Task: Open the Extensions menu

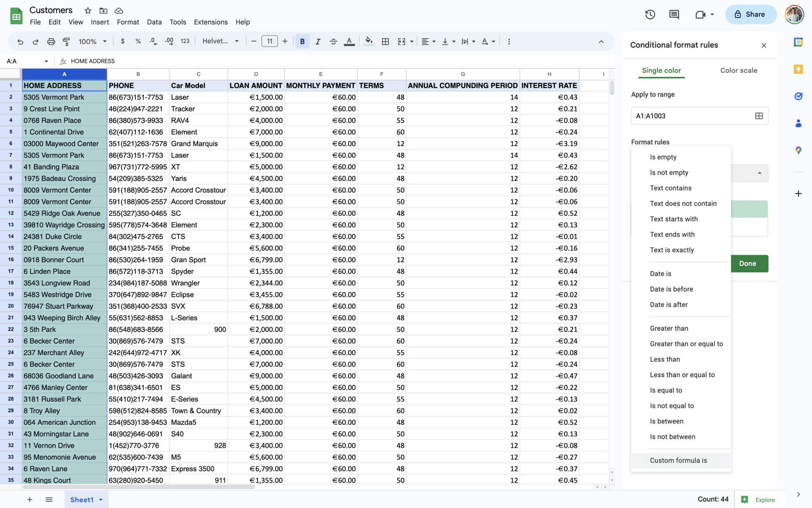Action: coord(211,22)
